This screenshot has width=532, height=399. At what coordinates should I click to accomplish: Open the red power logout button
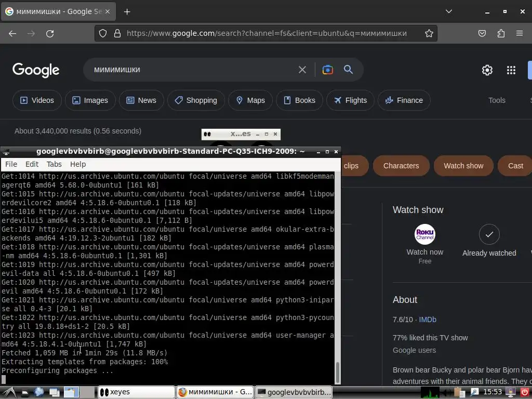click(x=524, y=393)
